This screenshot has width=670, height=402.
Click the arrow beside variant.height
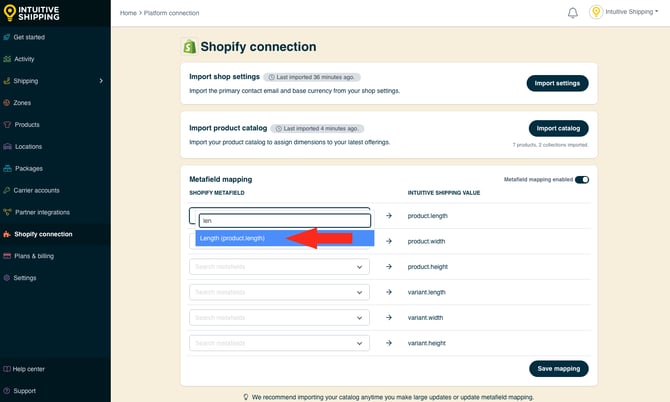click(x=389, y=343)
